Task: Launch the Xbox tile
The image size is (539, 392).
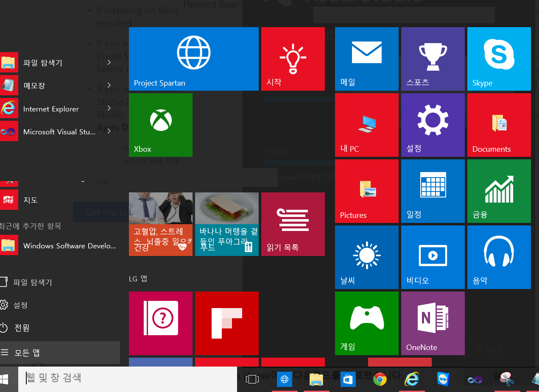Action: [161, 125]
